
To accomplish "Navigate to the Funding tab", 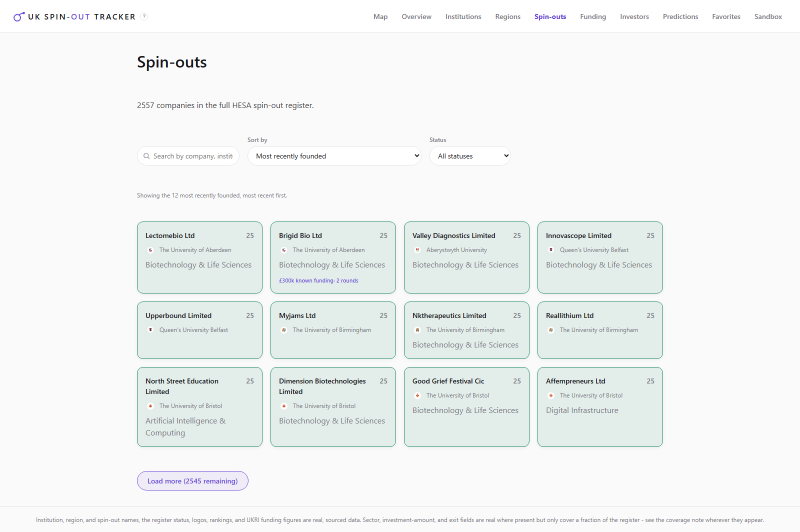I will 593,16.
